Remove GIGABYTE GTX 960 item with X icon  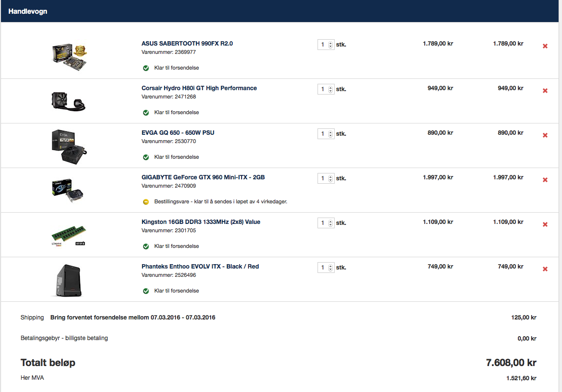point(545,180)
